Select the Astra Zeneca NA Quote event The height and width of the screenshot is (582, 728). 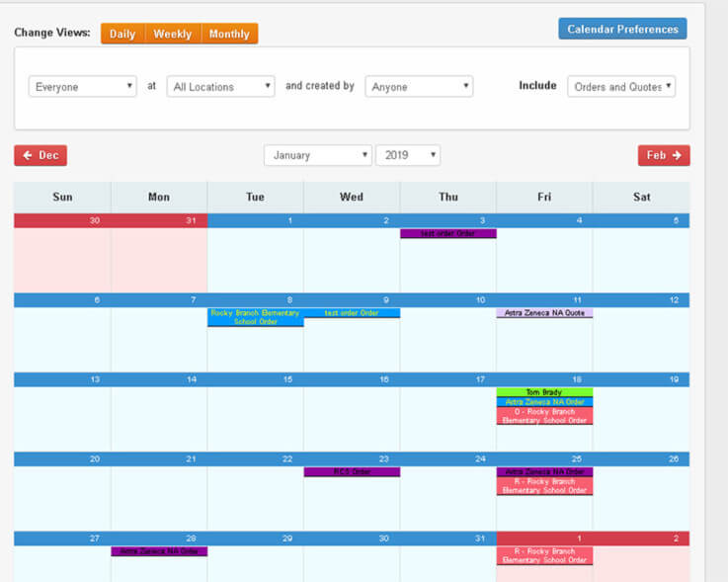point(544,313)
